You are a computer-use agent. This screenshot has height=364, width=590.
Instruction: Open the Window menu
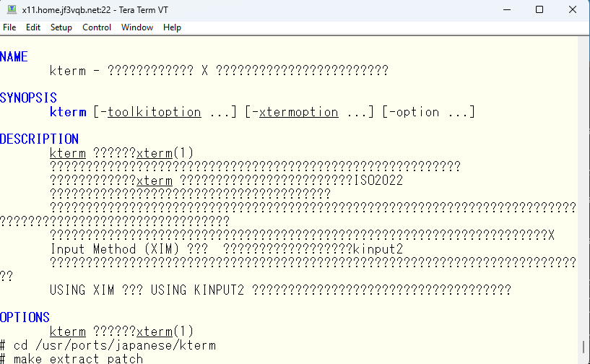(x=137, y=27)
